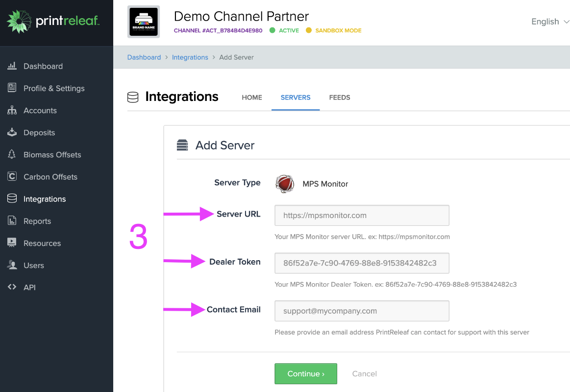570x392 pixels.
Task: Click the Continue button
Action: coord(305,373)
